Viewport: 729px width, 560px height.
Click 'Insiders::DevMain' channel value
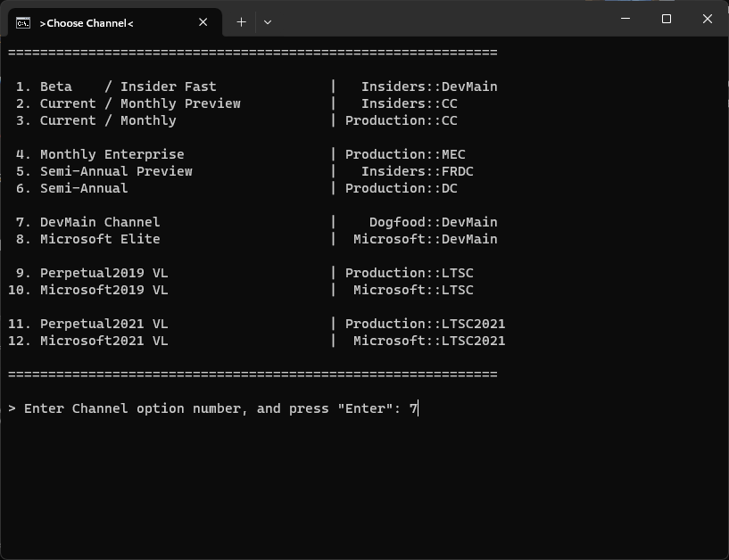[429, 86]
